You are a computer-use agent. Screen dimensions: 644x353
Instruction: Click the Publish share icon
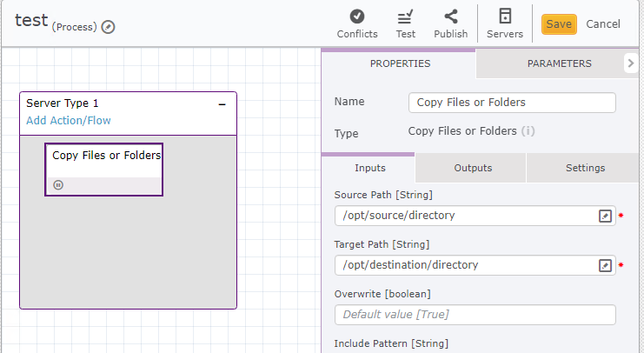(450, 17)
